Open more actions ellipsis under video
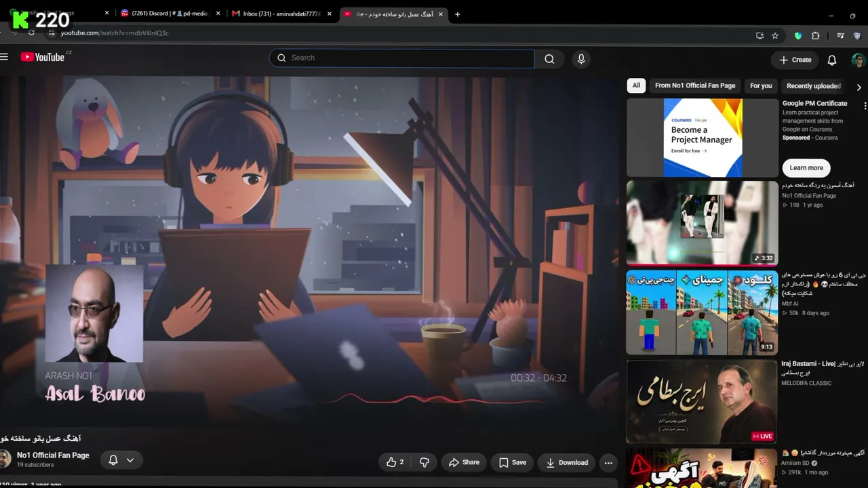Image resolution: width=868 pixels, height=488 pixels. pos(608,463)
